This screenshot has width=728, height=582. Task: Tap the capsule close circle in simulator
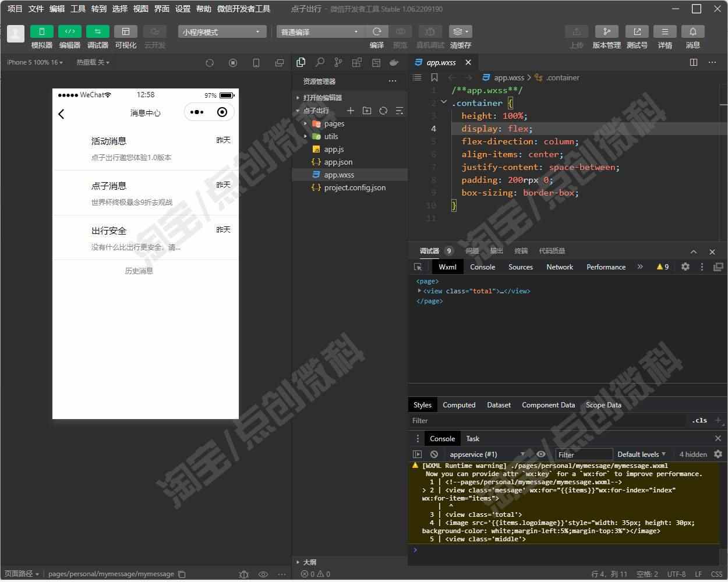222,112
